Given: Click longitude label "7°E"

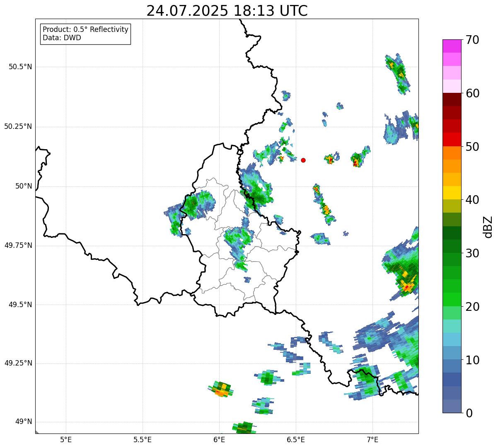Looking at the screenshot, I should 372,439.
